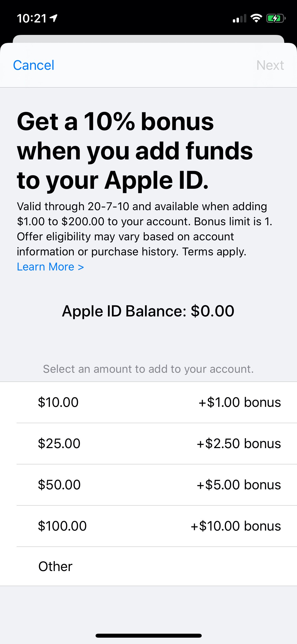The height and width of the screenshot is (644, 297).
Task: Select the $25.00 amount option
Action: tap(148, 444)
